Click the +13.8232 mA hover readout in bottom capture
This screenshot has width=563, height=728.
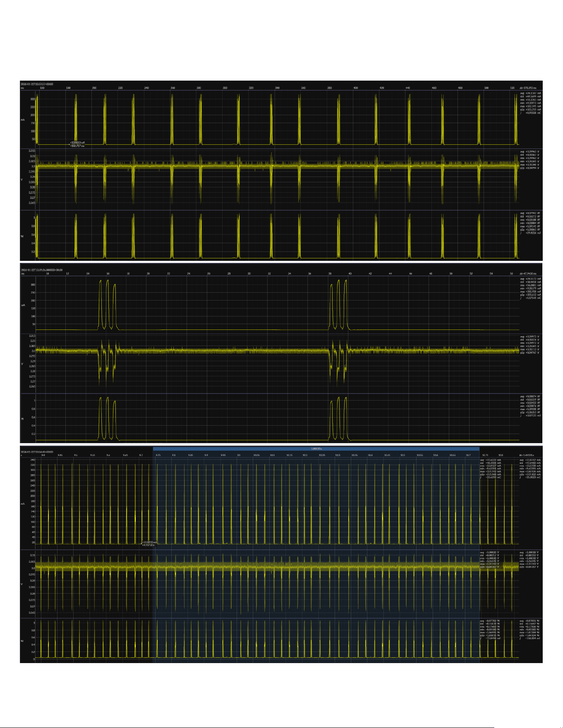pyautogui.click(x=149, y=542)
